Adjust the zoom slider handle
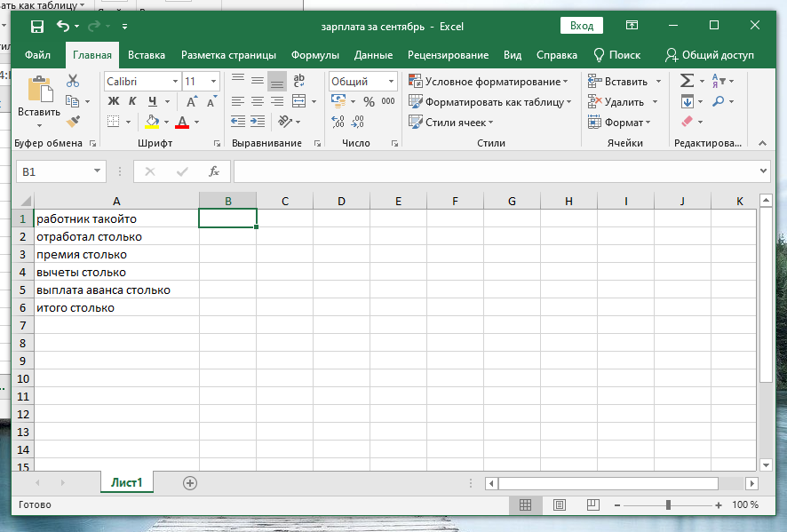The width and height of the screenshot is (787, 532). pos(668,504)
